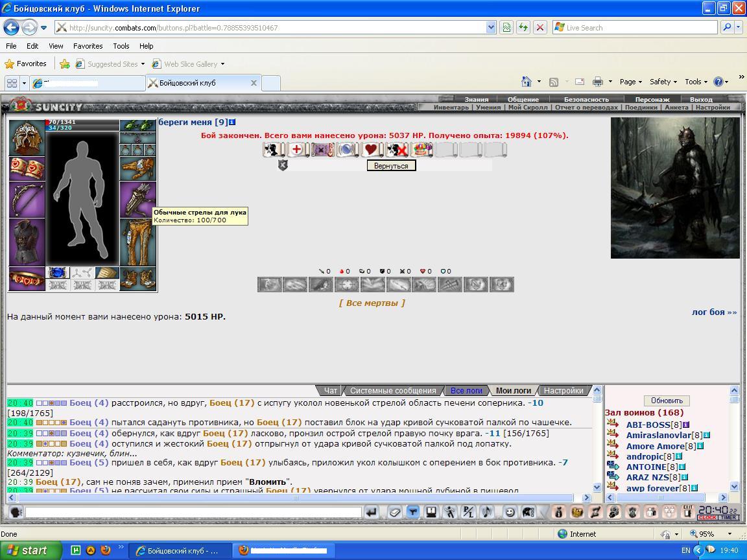Click the dark body armor slot

tap(27, 242)
